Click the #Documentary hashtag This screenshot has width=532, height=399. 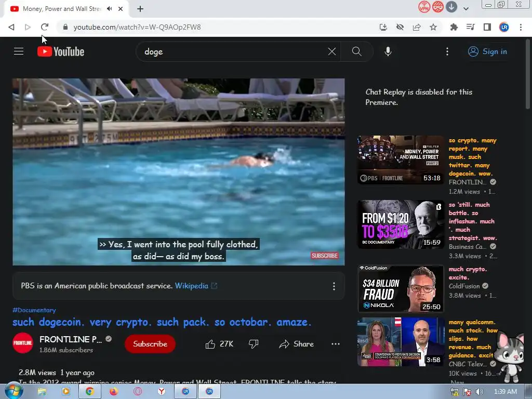click(34, 310)
